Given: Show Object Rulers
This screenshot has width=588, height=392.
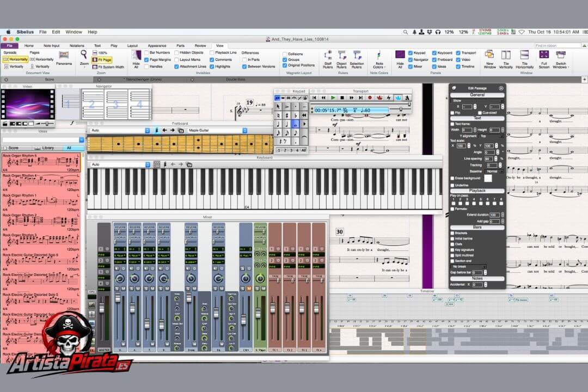Looking at the screenshot, I should click(341, 59).
